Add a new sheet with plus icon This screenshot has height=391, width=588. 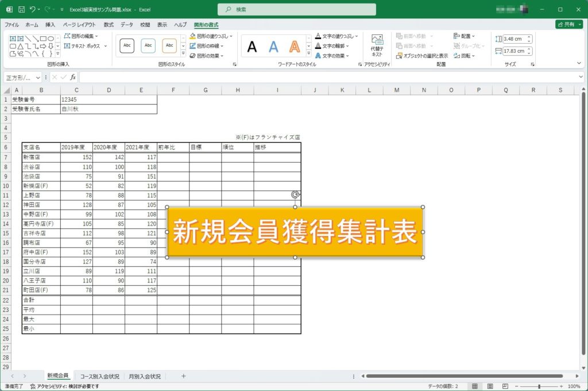click(x=184, y=376)
